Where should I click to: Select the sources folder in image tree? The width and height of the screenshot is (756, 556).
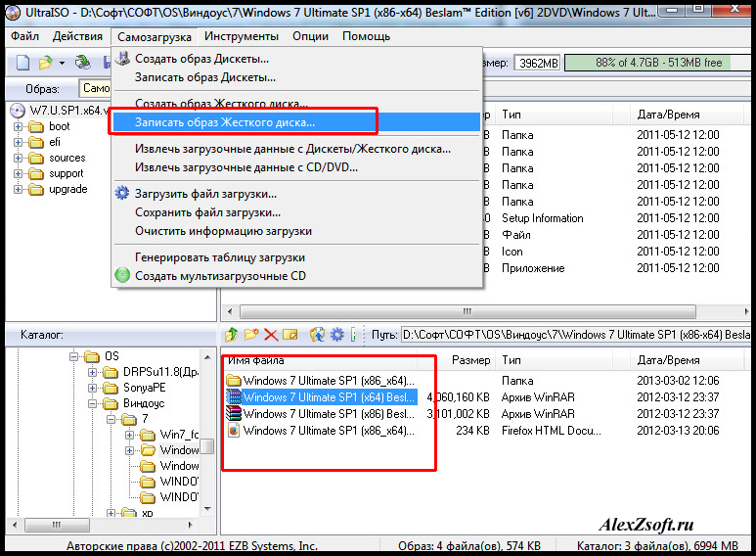(x=67, y=158)
